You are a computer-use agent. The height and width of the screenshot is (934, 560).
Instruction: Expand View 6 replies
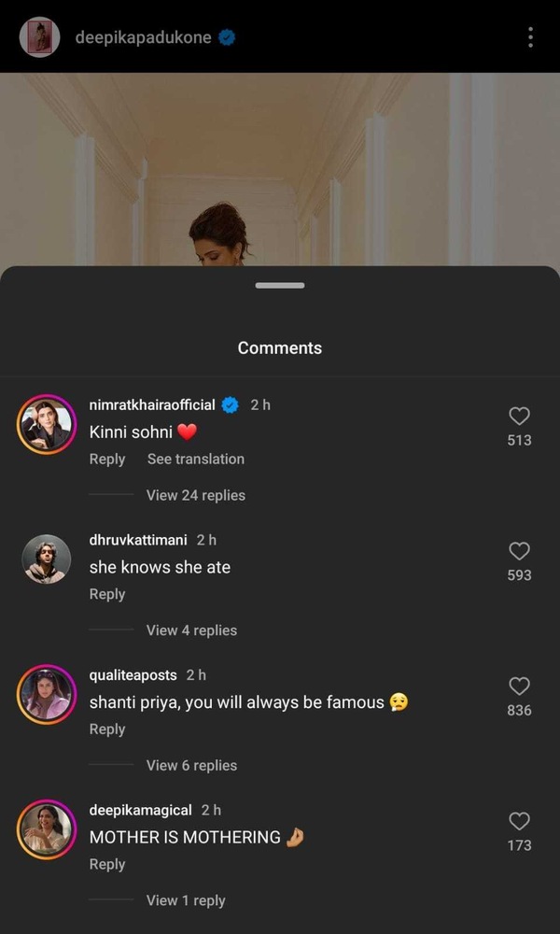point(191,765)
